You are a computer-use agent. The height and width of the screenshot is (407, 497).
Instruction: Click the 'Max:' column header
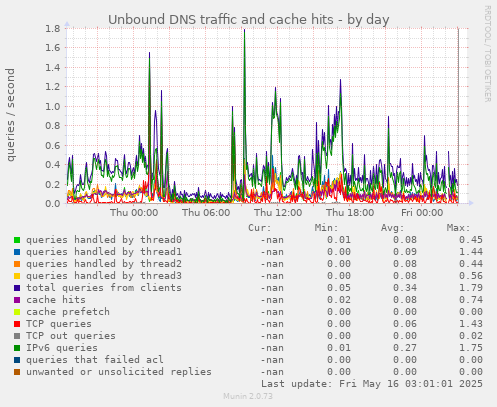tap(458, 228)
